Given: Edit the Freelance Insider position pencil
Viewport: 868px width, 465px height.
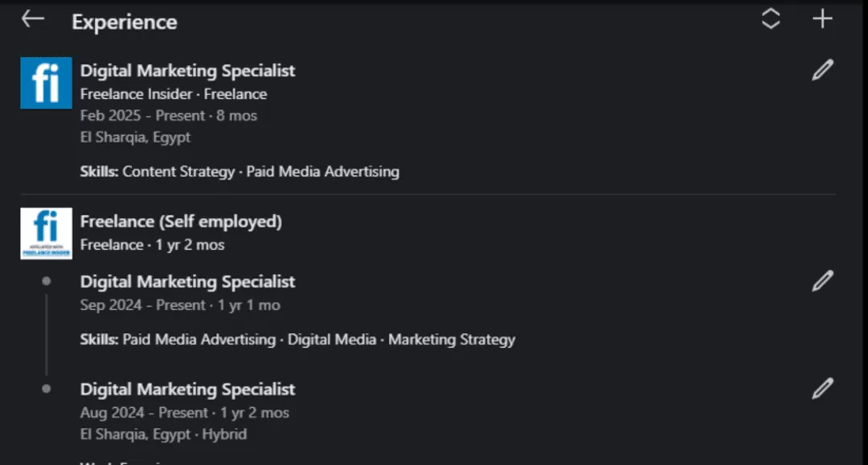Looking at the screenshot, I should tap(822, 70).
